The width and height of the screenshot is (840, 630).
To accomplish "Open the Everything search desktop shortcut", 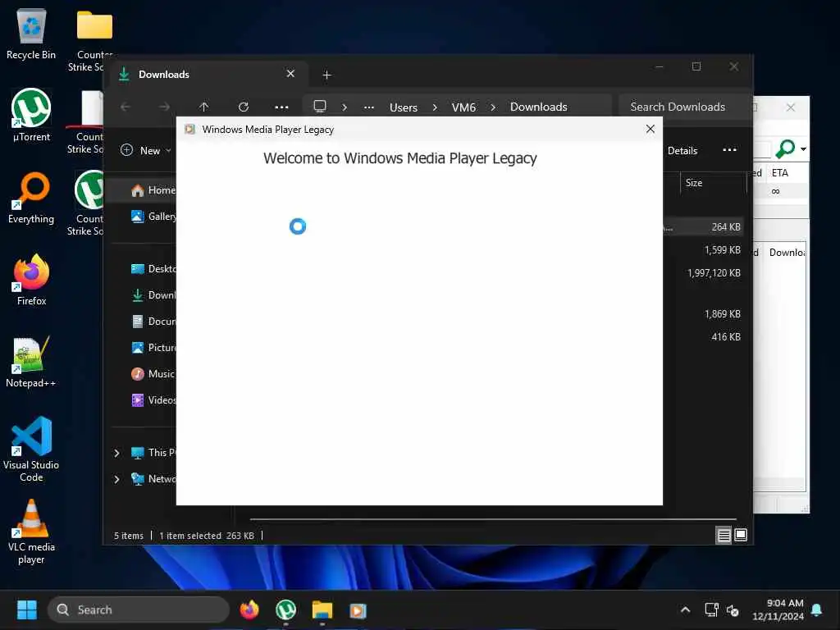I will point(31,198).
